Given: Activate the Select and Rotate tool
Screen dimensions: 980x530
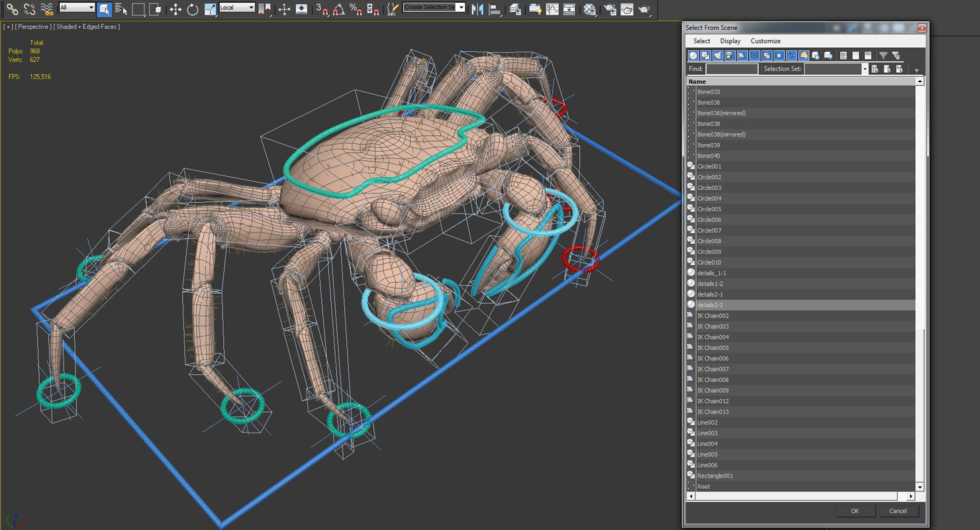Looking at the screenshot, I should point(193,9).
